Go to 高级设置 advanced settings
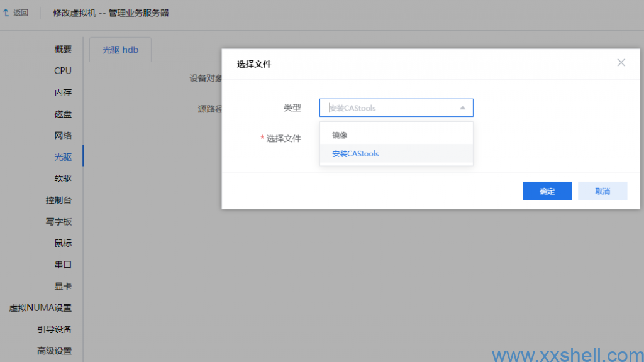644x362 pixels. click(54, 351)
